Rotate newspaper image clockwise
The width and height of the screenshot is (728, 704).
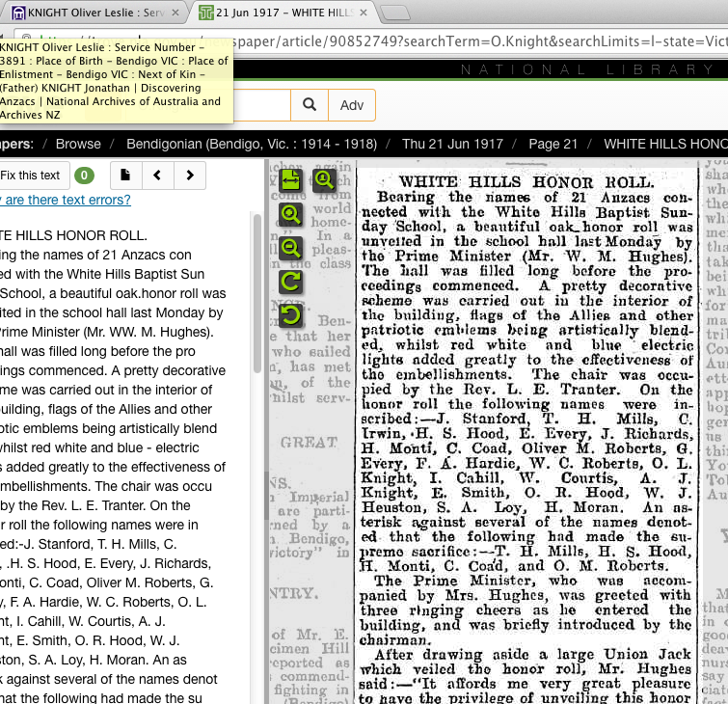[x=290, y=282]
